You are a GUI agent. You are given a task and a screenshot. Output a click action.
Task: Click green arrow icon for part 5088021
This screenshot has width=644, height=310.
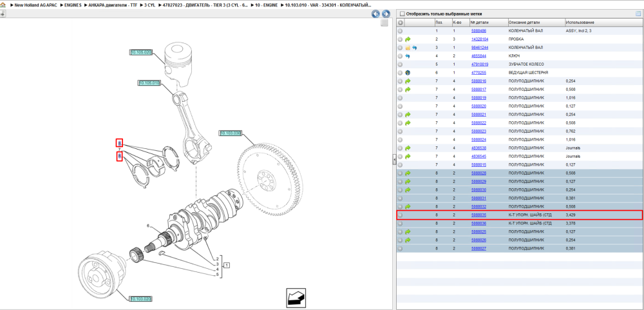tap(408, 115)
